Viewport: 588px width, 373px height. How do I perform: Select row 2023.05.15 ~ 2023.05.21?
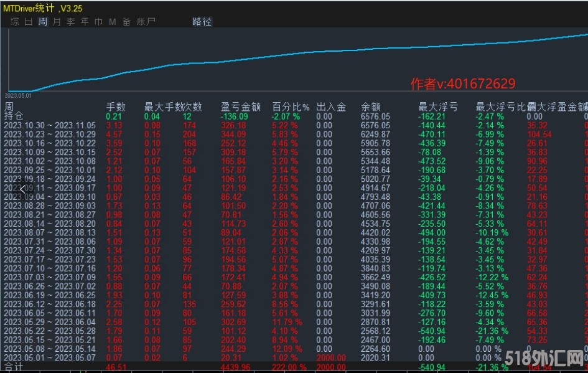(x=50, y=340)
